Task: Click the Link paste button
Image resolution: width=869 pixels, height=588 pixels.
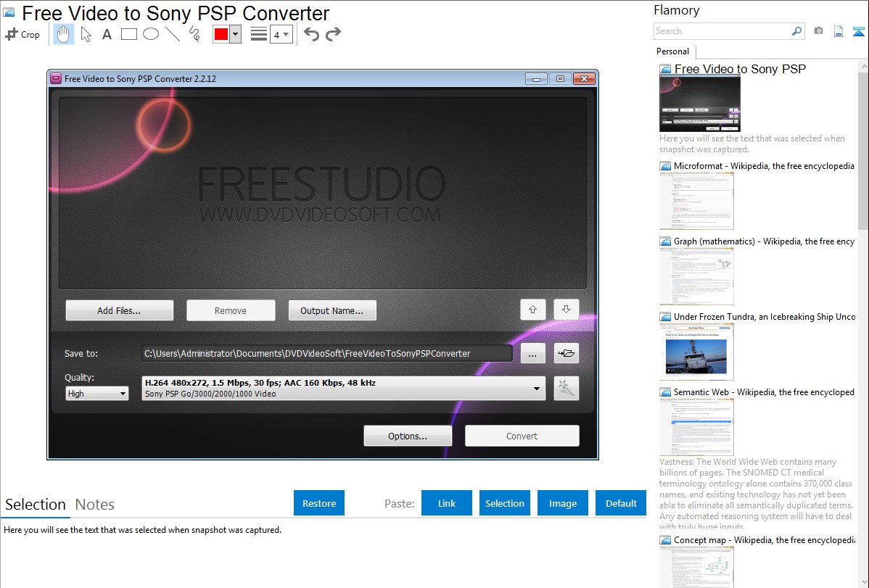Action: tap(447, 503)
